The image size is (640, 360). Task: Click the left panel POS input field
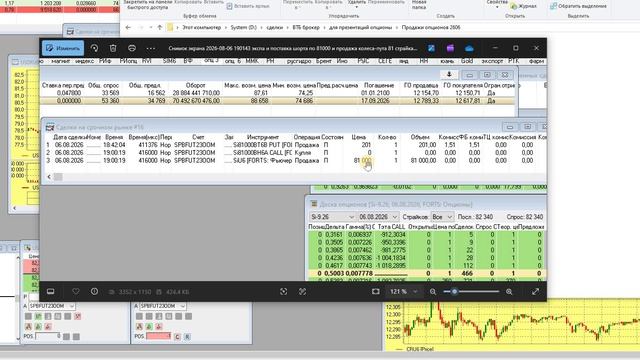point(48,336)
